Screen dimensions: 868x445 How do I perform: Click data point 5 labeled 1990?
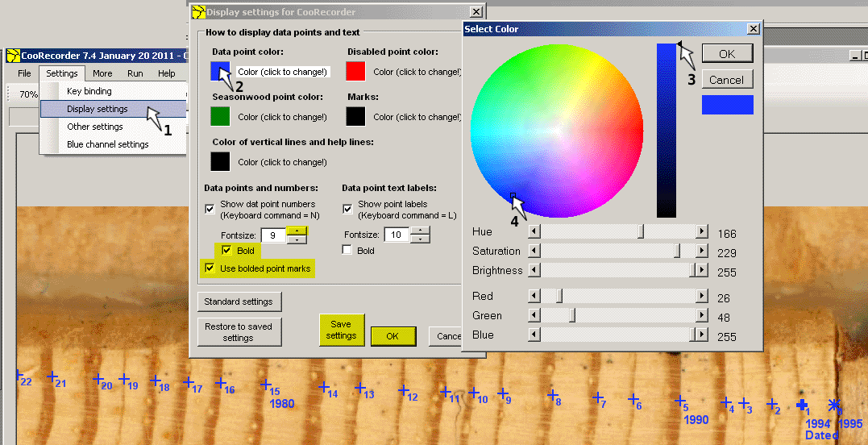tap(679, 400)
